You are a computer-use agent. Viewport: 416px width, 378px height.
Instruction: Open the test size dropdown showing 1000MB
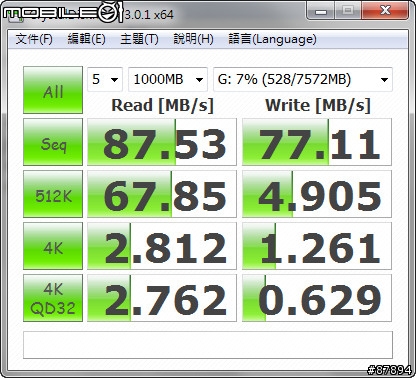pyautogui.click(x=168, y=79)
